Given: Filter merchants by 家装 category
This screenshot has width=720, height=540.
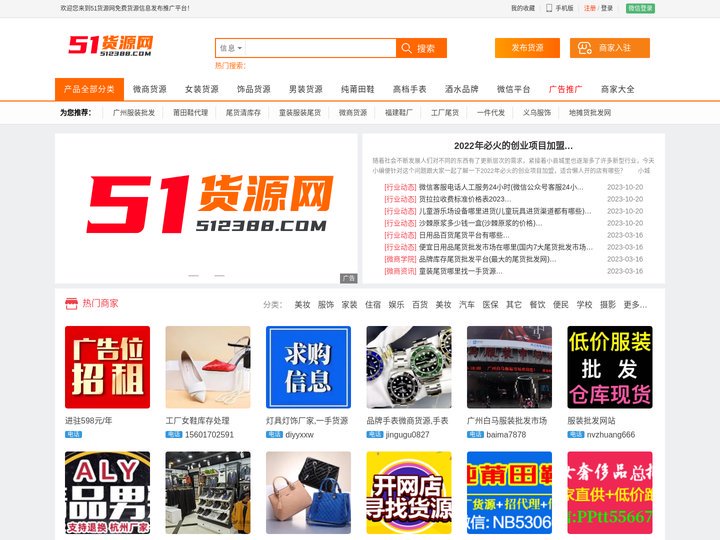Looking at the screenshot, I should coord(349,304).
